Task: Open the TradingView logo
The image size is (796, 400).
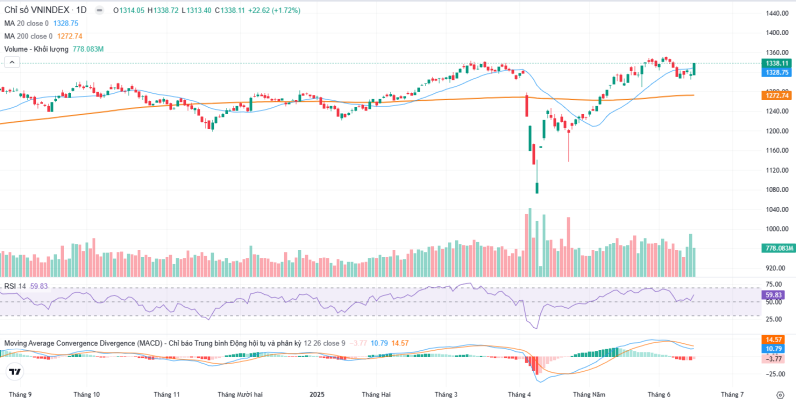Action: pyautogui.click(x=15, y=372)
